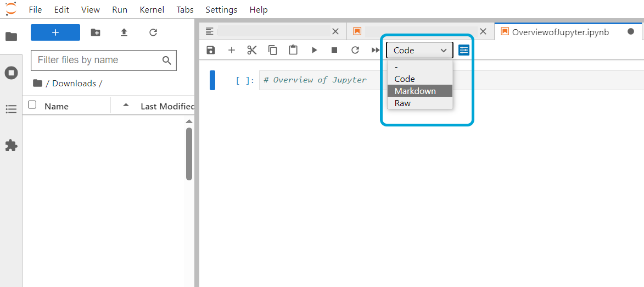Choose Raw from the cell type list
Screen dimensions: 644x287
[x=403, y=103]
